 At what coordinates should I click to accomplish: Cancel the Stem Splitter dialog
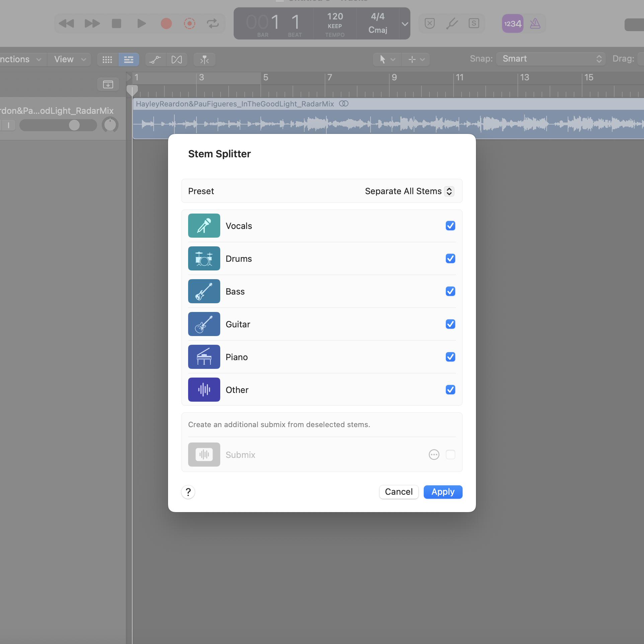point(398,492)
